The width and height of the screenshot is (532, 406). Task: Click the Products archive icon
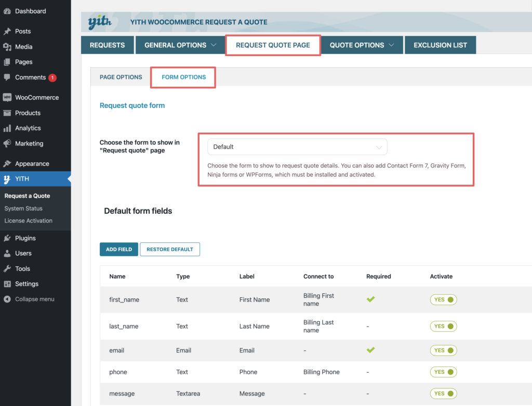(7, 113)
